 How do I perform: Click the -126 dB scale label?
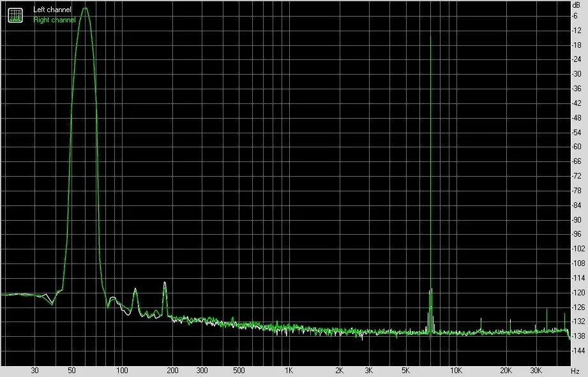(578, 307)
